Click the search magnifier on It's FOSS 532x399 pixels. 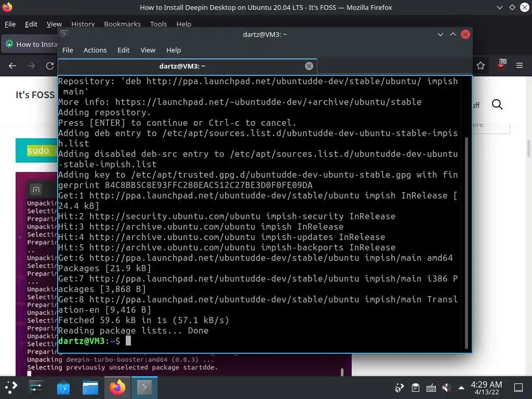[x=497, y=104]
